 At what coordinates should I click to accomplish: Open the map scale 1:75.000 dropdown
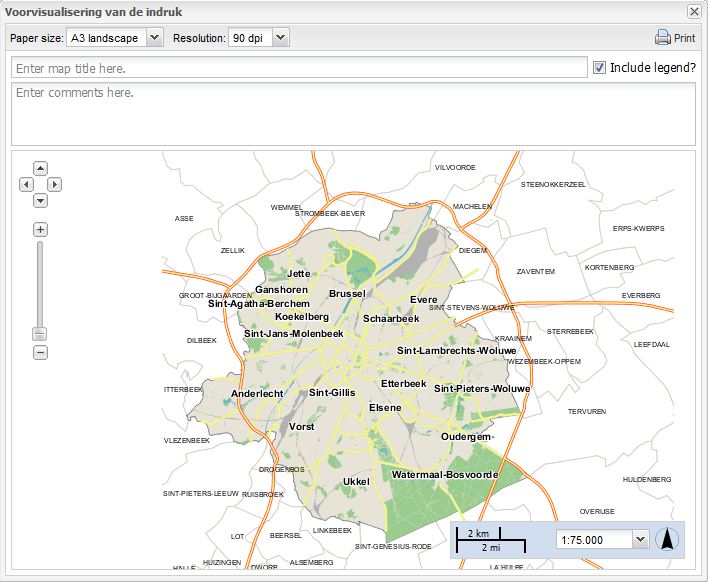(640, 539)
